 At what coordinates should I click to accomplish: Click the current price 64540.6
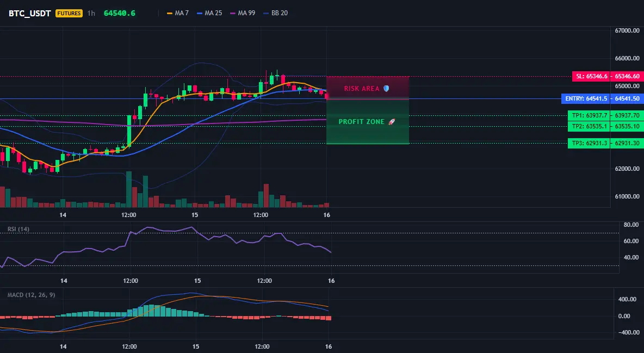pos(120,13)
